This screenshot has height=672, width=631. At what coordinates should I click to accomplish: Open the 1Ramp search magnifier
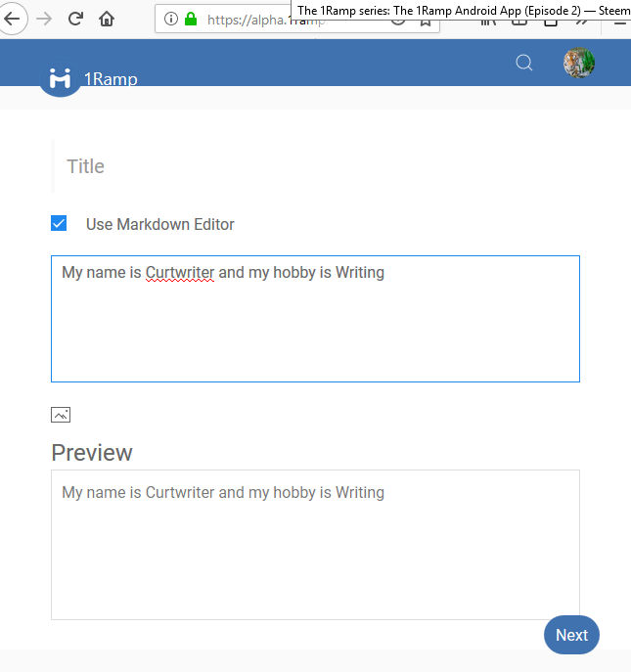click(x=523, y=63)
